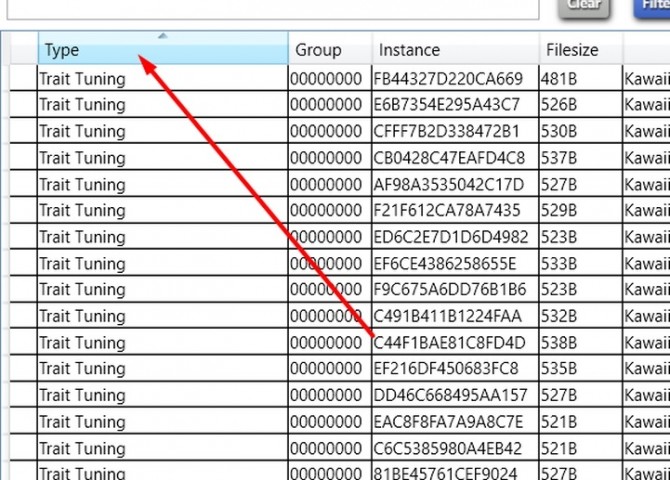Click the blue Filter button
The height and width of the screenshot is (480, 670).
pyautogui.click(x=653, y=6)
